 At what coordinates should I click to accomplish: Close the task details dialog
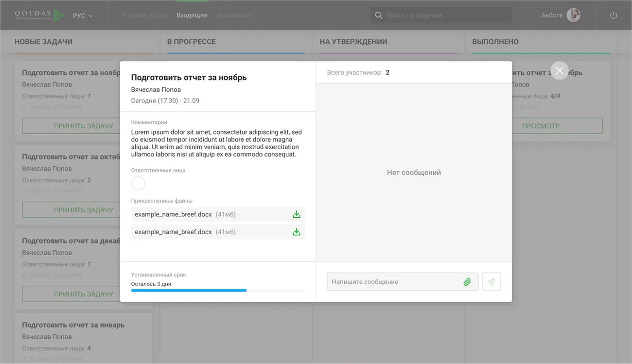559,71
